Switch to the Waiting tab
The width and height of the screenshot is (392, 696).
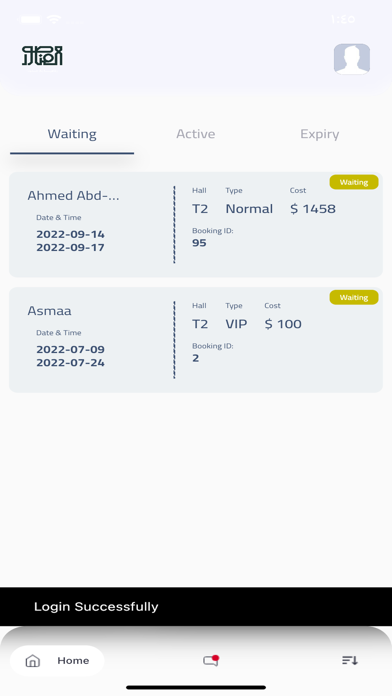click(72, 134)
